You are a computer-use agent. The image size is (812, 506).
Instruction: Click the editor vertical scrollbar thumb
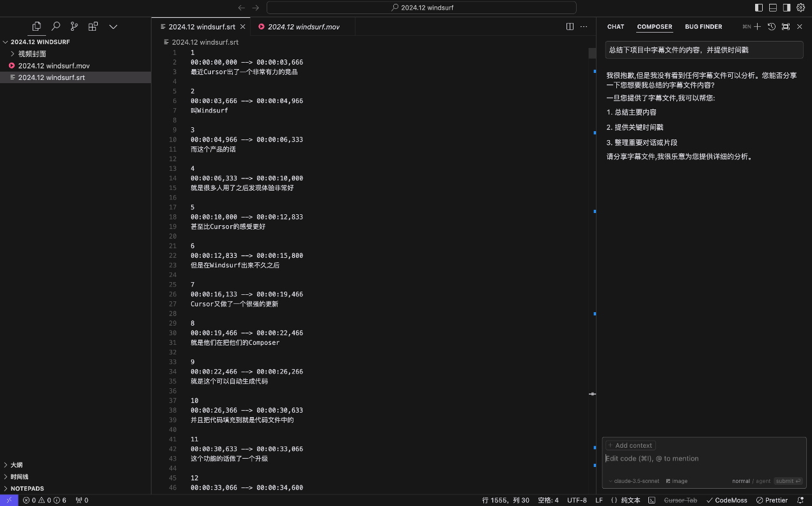pyautogui.click(x=592, y=53)
